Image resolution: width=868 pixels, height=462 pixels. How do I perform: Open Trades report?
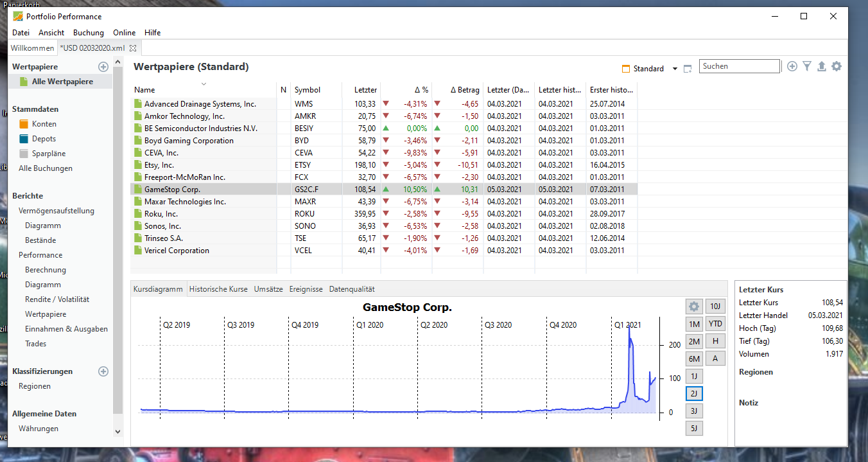(x=35, y=344)
